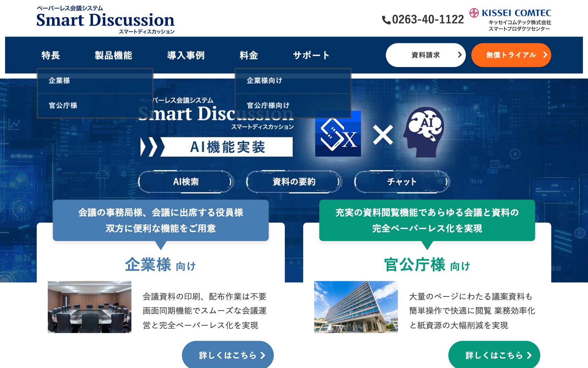Click the green 充実の資料閲覧機能 callout box
Screen dimensions: 588x368
point(427,220)
